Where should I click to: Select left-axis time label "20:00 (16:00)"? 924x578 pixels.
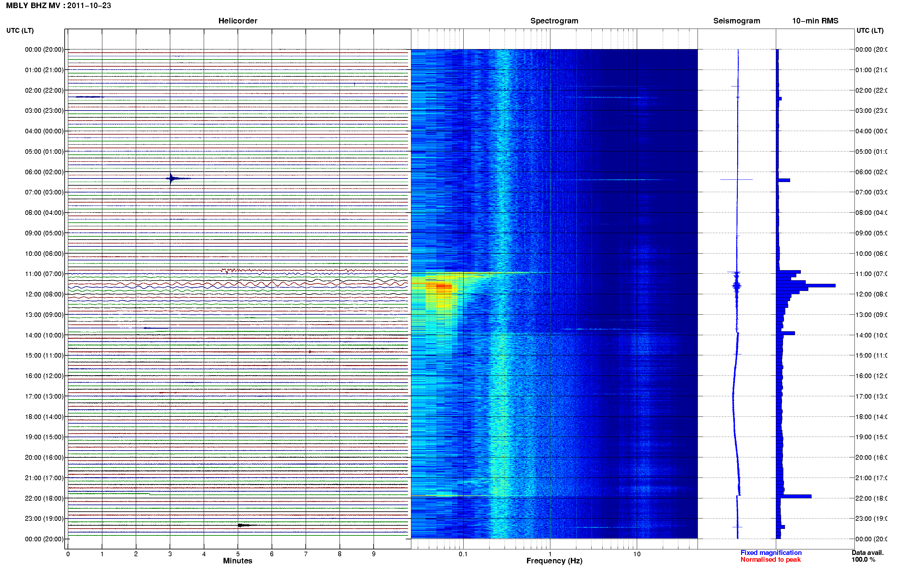[x=44, y=458]
